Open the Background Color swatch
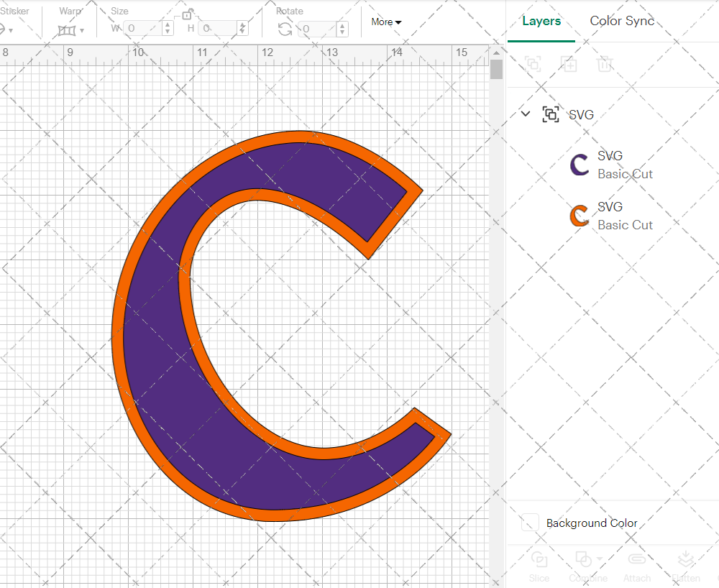719x588 pixels. 529,523
